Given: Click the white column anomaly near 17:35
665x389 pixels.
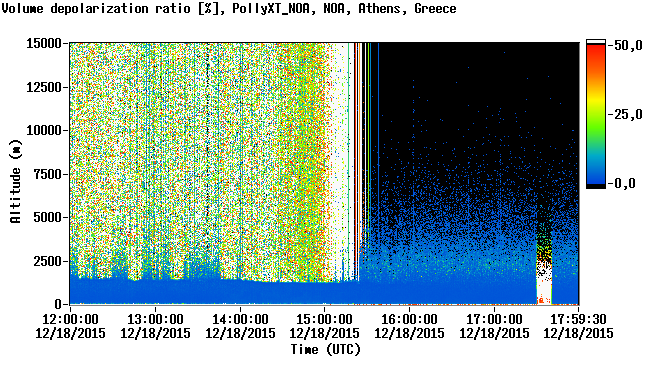Looking at the screenshot, I should (x=544, y=271).
